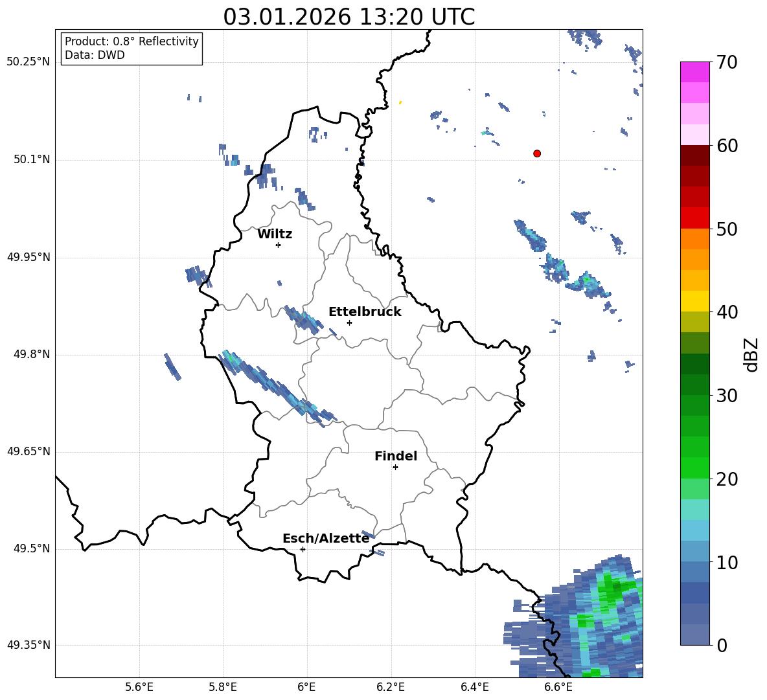The image size is (767, 700).
Task: Click the dBZ colorbar label
Action: pyautogui.click(x=751, y=354)
